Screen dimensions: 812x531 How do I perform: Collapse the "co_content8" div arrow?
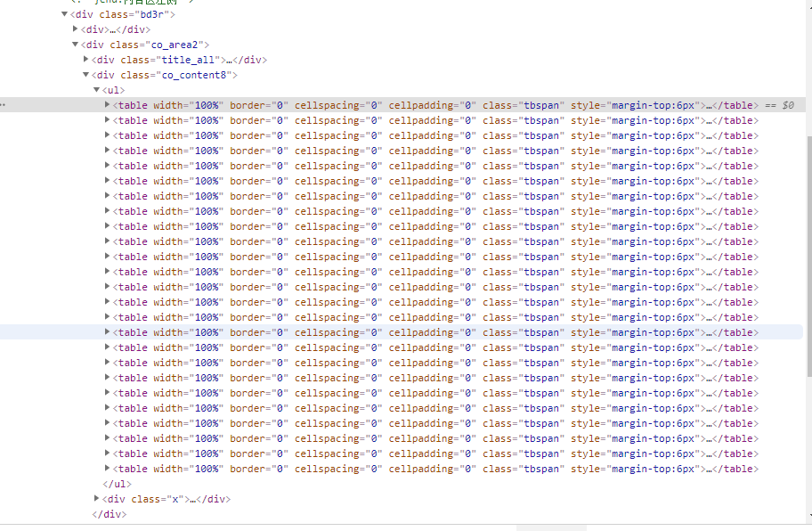(86, 75)
